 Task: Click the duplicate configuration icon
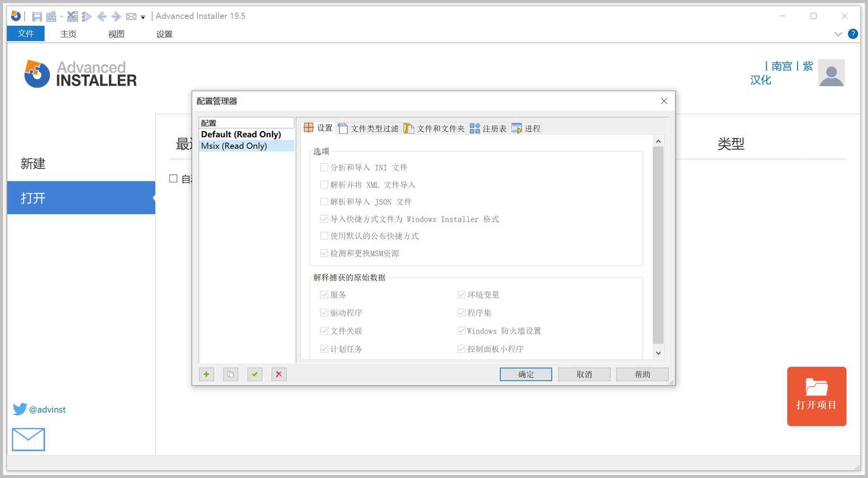[230, 374]
